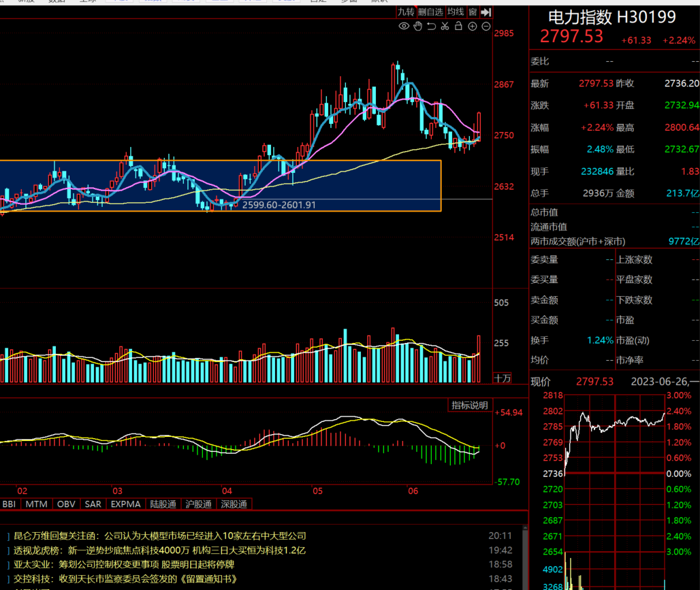Open 指标说明 indicator description
Screen dimensions: 700x590
pos(470,405)
